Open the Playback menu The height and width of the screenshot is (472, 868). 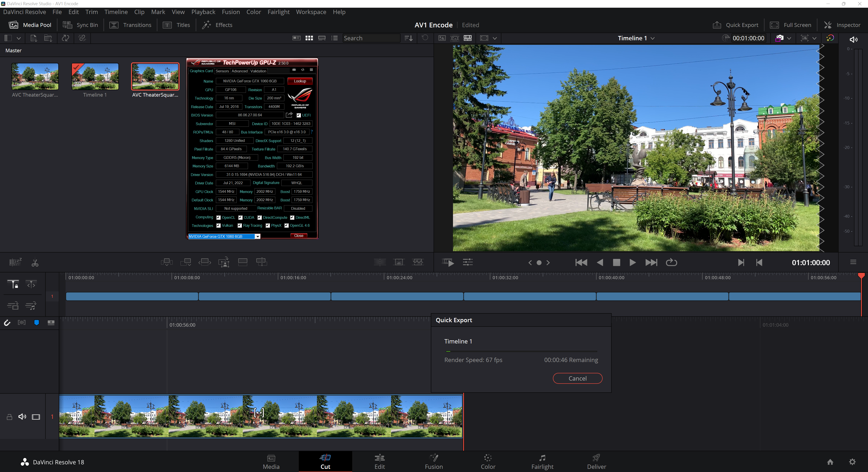coord(203,12)
